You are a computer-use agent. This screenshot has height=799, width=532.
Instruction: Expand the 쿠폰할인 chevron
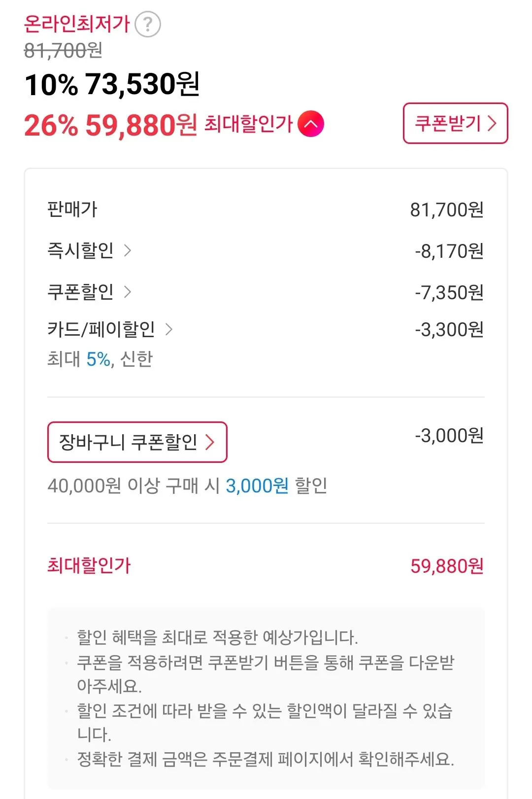(x=128, y=292)
